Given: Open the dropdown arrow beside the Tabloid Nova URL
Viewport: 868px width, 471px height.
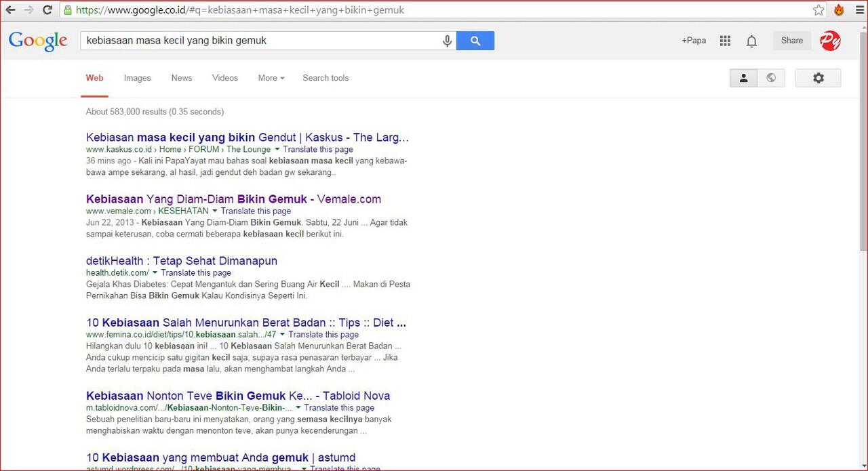Looking at the screenshot, I should (298, 408).
